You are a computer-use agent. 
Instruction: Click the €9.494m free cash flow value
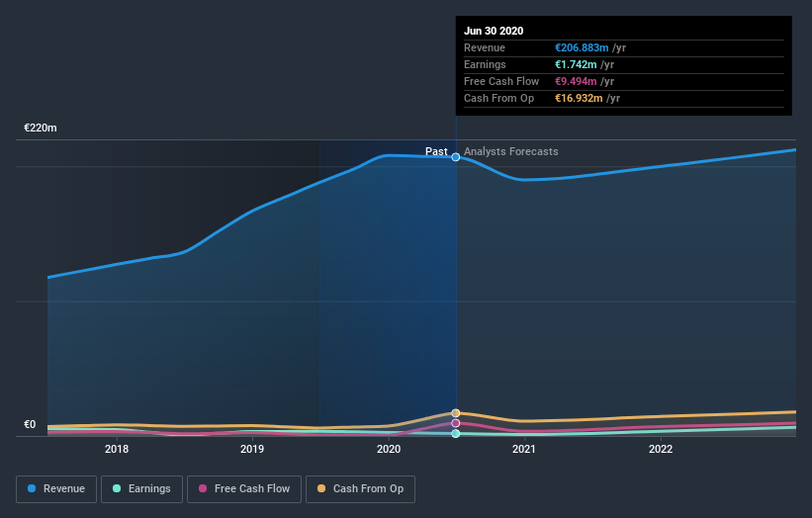coord(576,81)
